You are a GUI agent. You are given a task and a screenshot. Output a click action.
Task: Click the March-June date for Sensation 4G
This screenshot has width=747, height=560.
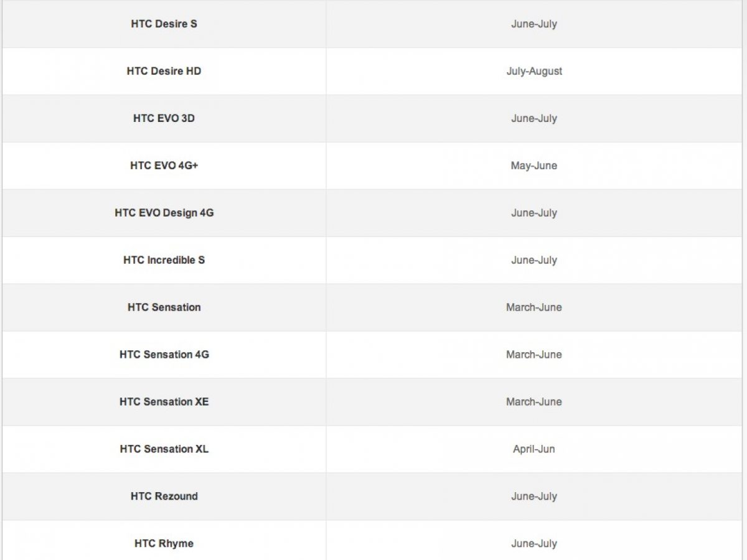click(534, 355)
